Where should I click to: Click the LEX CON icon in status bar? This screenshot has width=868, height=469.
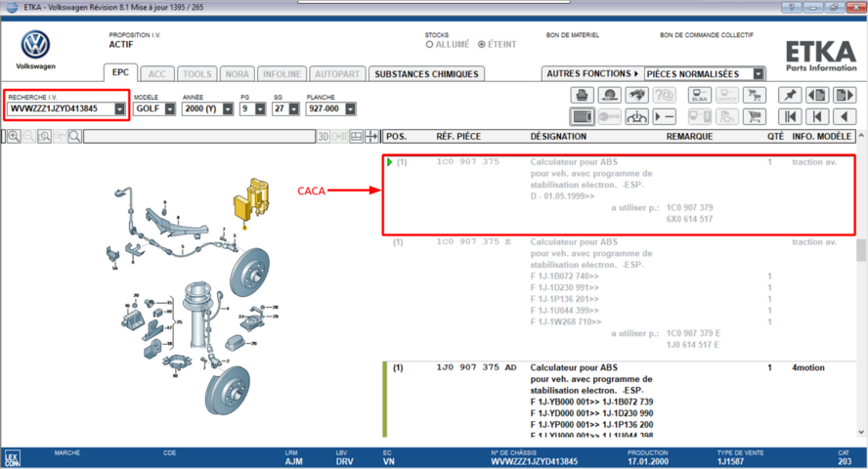12,458
